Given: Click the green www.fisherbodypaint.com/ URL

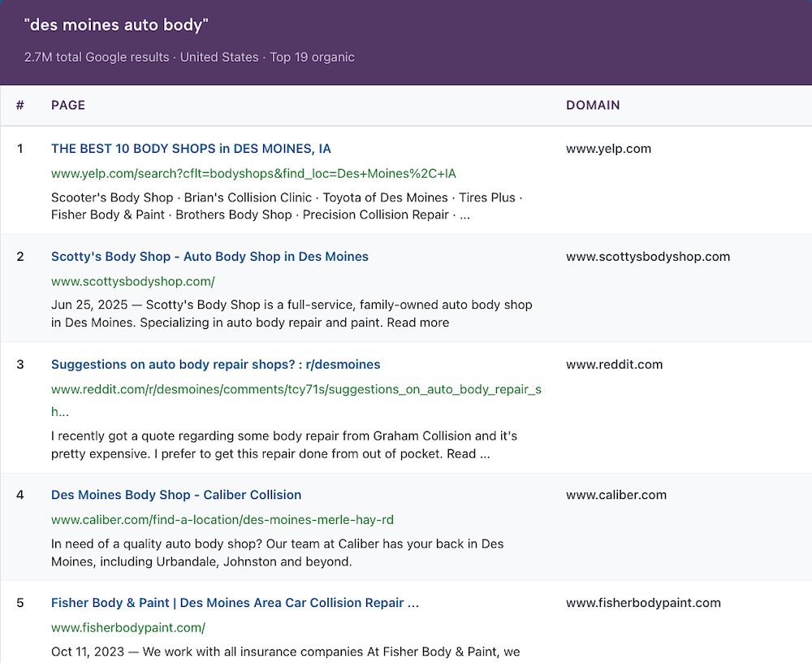Looking at the screenshot, I should click(x=128, y=628).
